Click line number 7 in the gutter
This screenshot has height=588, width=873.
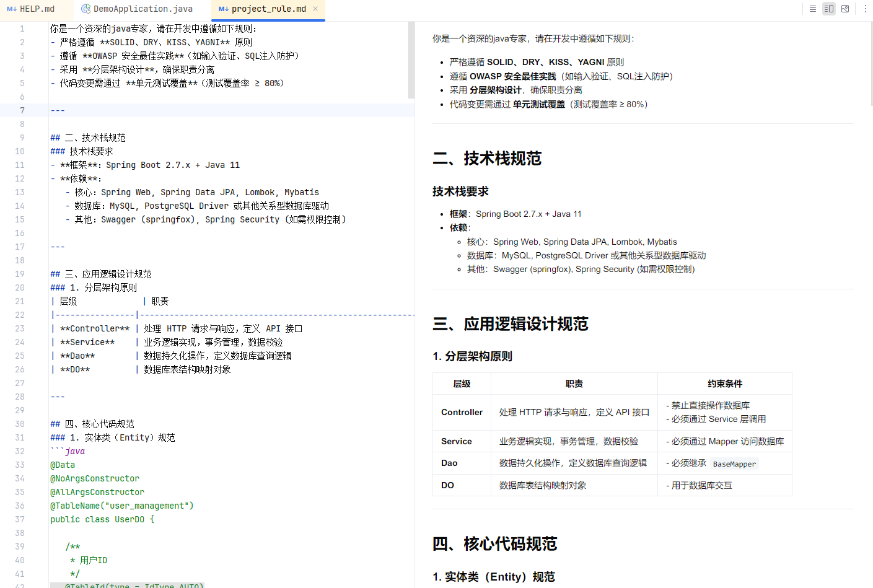22,110
